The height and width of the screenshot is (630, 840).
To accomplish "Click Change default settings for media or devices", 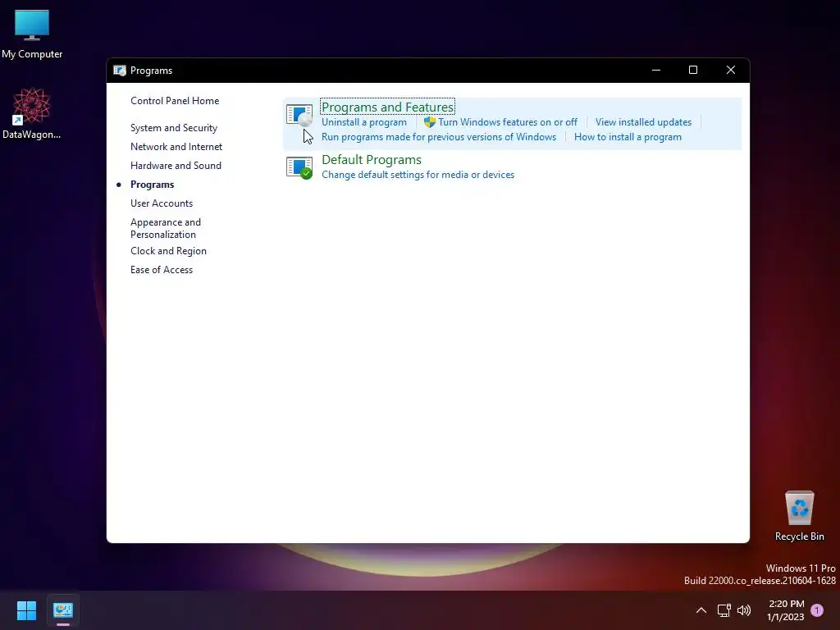I will tap(418, 175).
